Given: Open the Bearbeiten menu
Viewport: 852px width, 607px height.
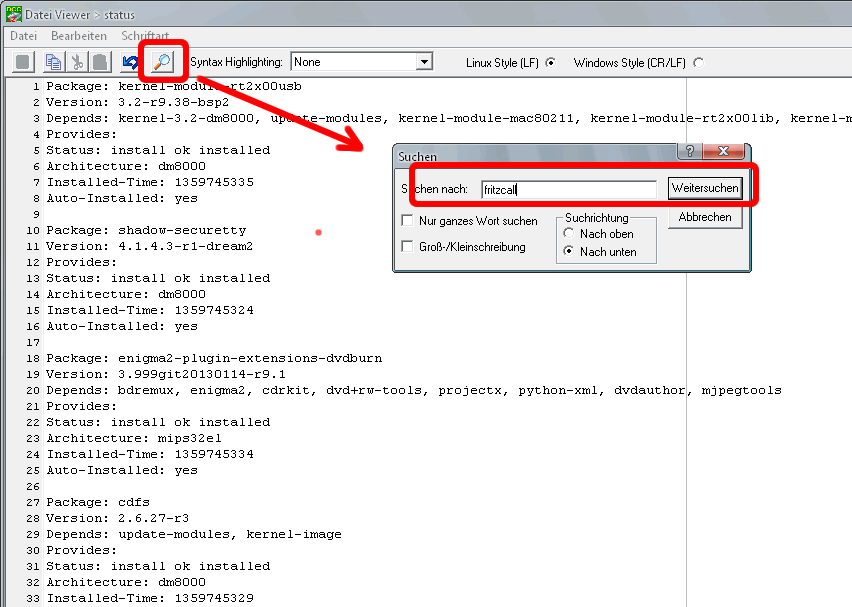Looking at the screenshot, I should coord(79,35).
